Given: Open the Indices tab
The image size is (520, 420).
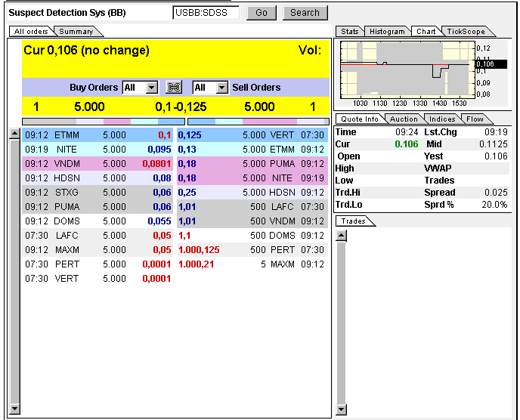Looking at the screenshot, I should click(x=442, y=119).
